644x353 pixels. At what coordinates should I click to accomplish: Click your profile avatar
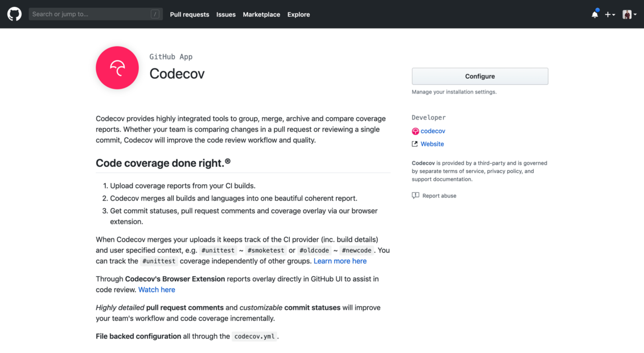[627, 14]
